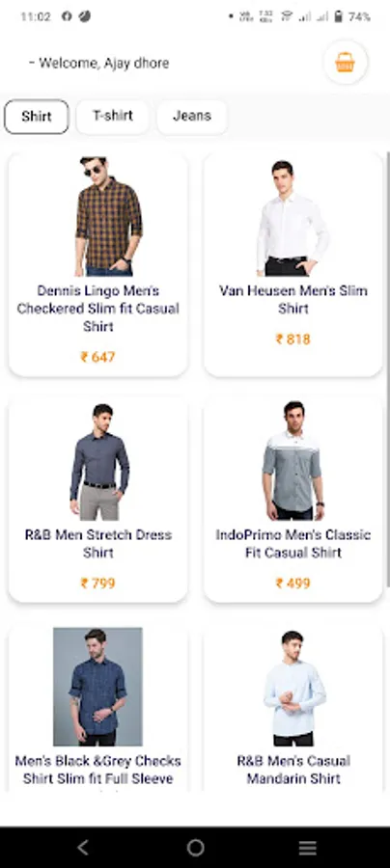Tap the ₹ 499 price on IndoPrimo card

[x=293, y=583]
